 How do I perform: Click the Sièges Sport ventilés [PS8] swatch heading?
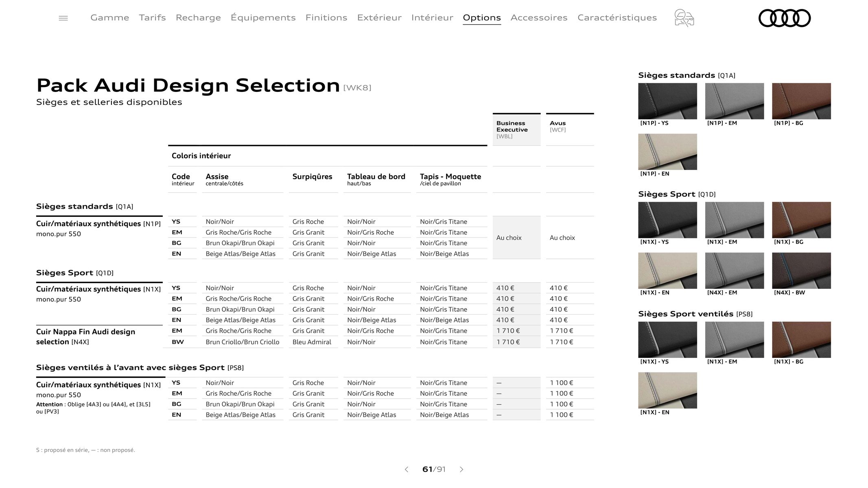pos(695,314)
